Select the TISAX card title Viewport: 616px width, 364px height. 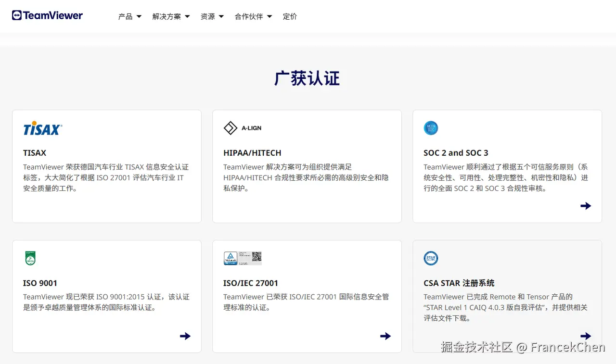[x=35, y=153]
